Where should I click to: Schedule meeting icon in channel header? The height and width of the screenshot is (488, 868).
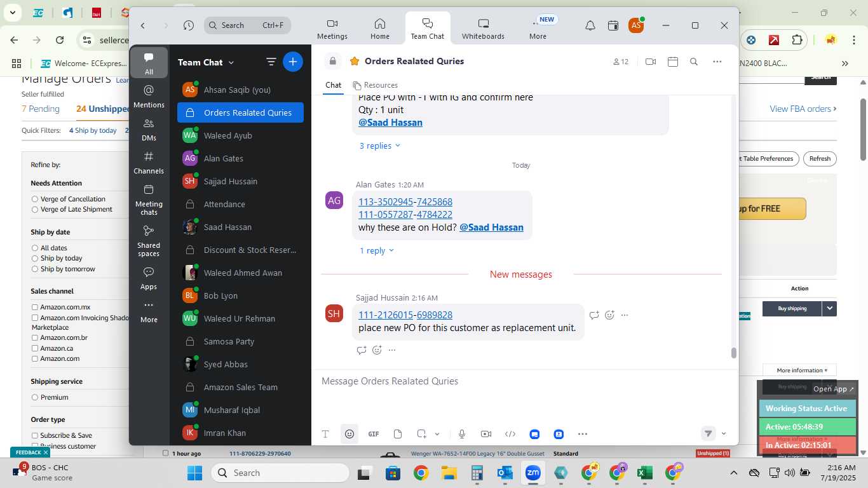(x=673, y=62)
